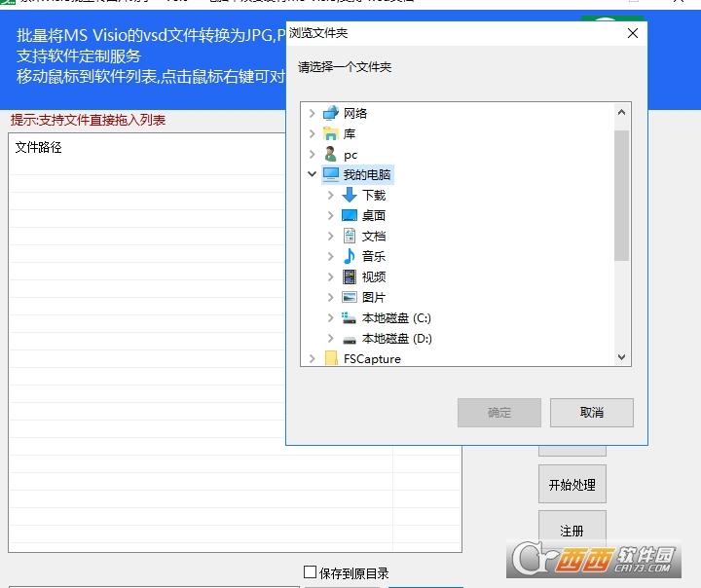The height and width of the screenshot is (588, 701).
Task: Select the 视频 tree label
Action: (x=374, y=276)
